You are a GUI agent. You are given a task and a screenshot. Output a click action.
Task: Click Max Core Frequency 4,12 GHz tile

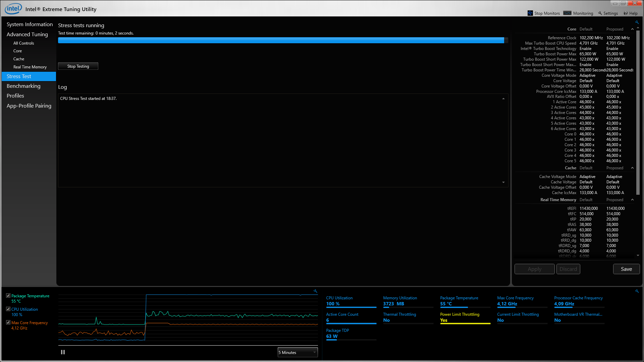tap(522, 301)
